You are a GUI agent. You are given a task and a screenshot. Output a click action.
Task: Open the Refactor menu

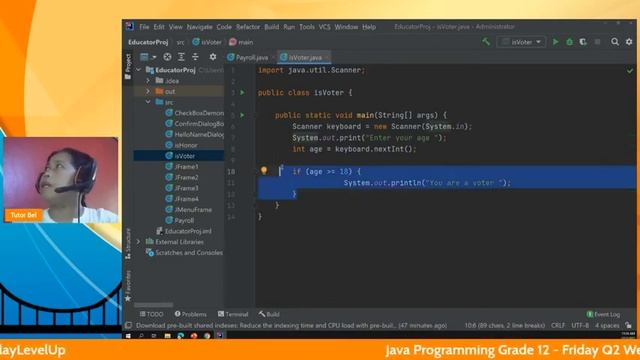pos(248,27)
